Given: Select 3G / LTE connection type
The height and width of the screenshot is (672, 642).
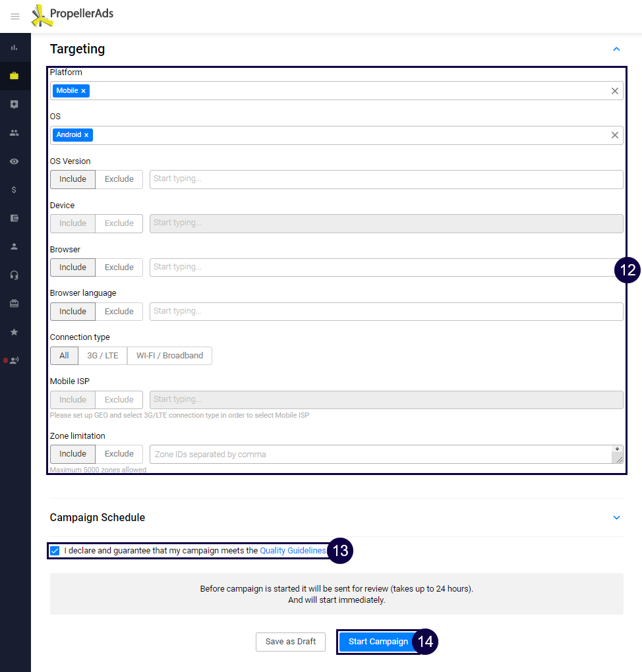Looking at the screenshot, I should pos(103,356).
